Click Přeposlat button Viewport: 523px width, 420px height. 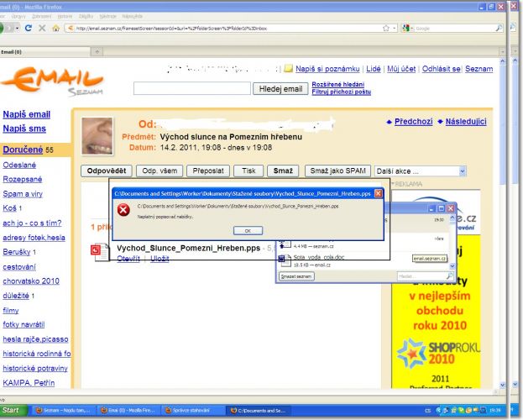tap(208, 171)
